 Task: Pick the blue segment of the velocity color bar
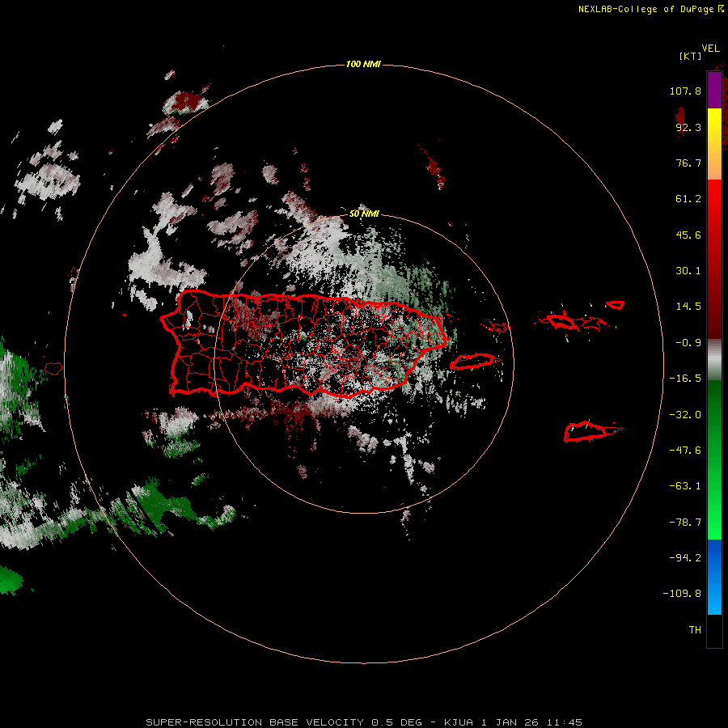[x=714, y=577]
